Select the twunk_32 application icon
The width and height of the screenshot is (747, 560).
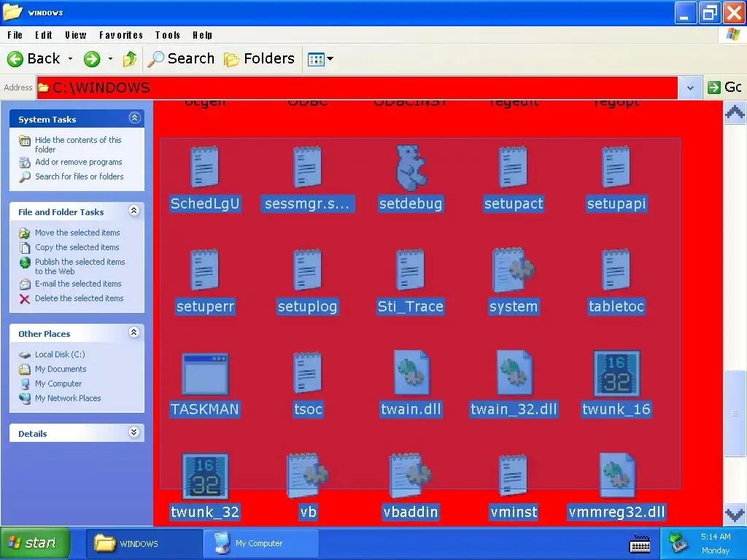coord(205,477)
